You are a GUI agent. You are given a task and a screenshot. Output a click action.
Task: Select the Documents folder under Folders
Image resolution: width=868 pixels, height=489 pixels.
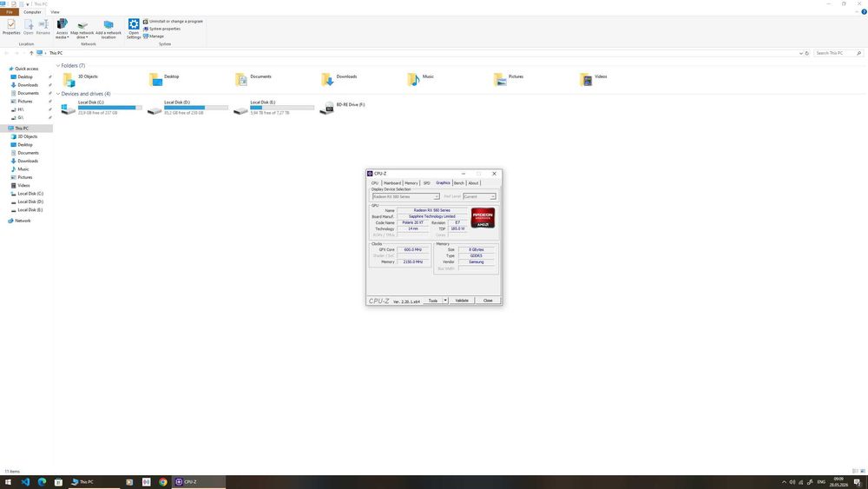pos(253,80)
